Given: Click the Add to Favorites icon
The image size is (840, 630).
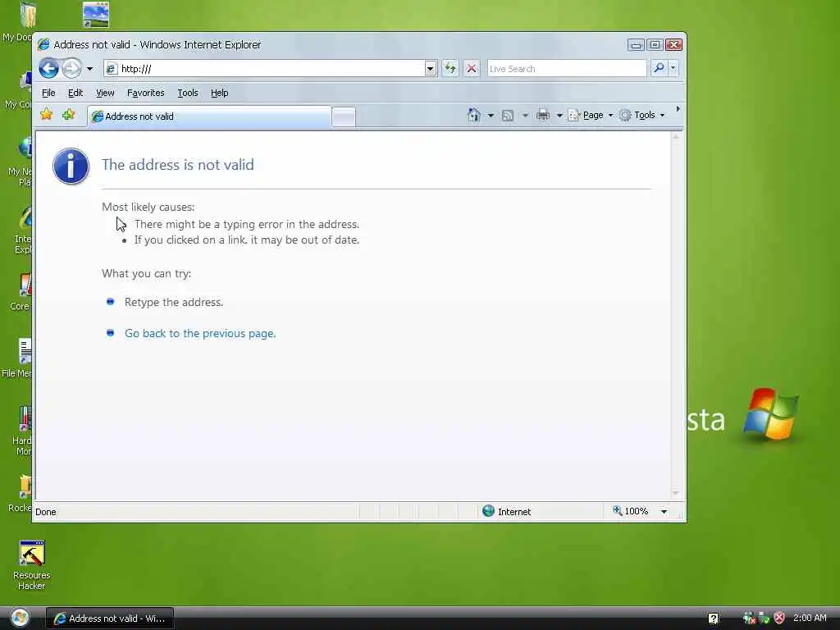Looking at the screenshot, I should [x=68, y=114].
